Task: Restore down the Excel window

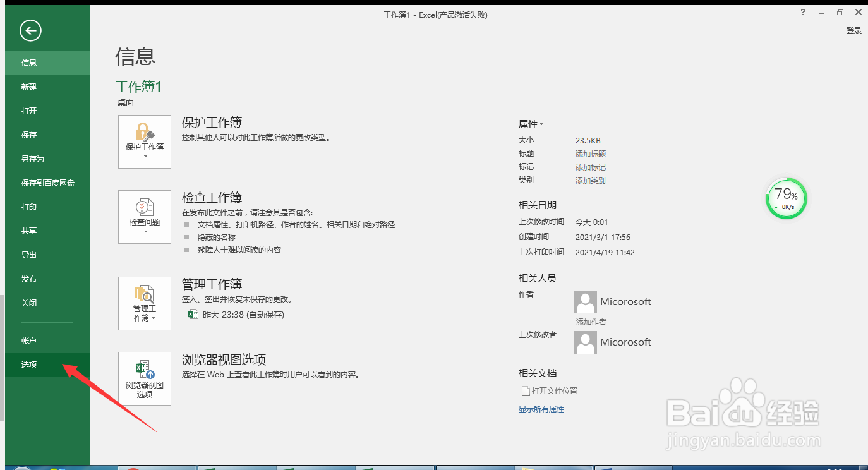Action: pyautogui.click(x=840, y=12)
